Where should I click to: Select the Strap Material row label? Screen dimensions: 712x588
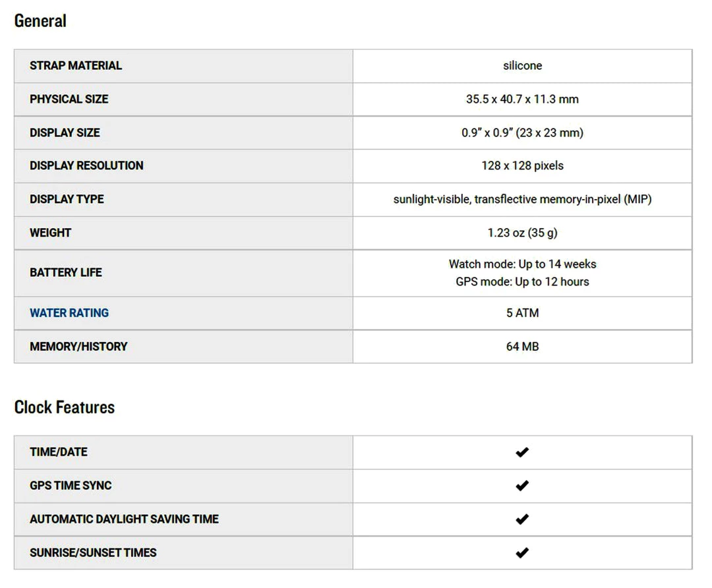pos(76,66)
